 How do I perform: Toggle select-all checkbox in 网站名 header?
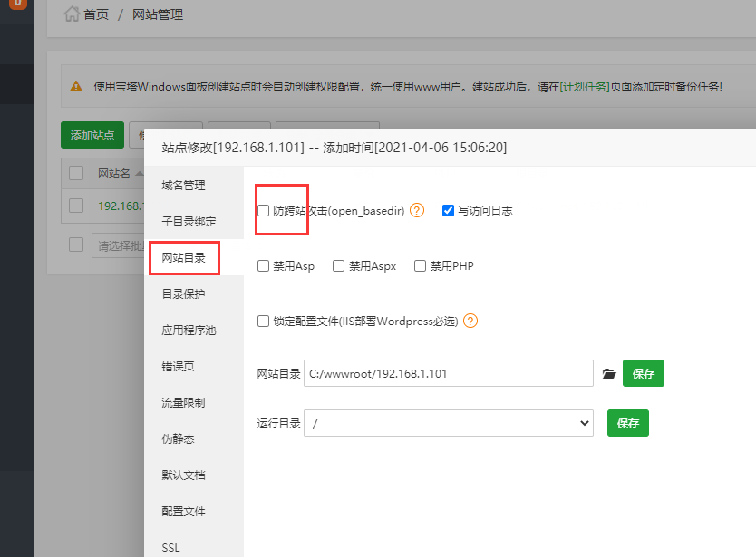[76, 173]
